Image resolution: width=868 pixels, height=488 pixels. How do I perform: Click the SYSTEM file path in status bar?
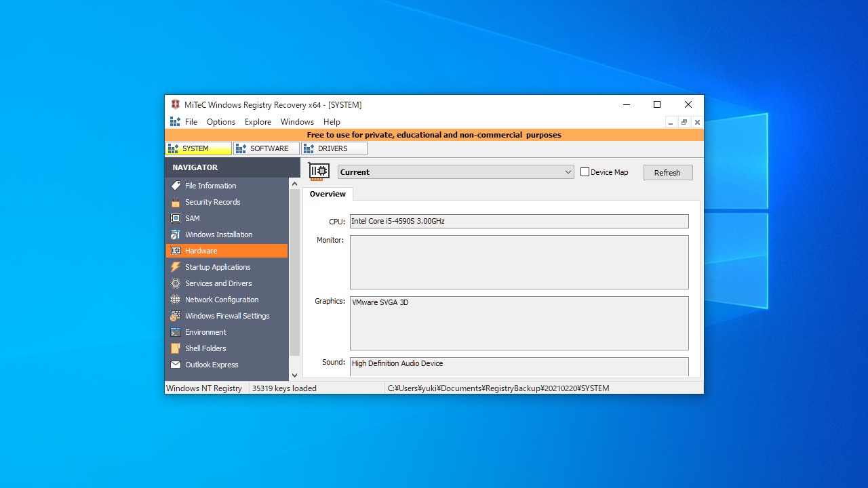pyautogui.click(x=498, y=388)
